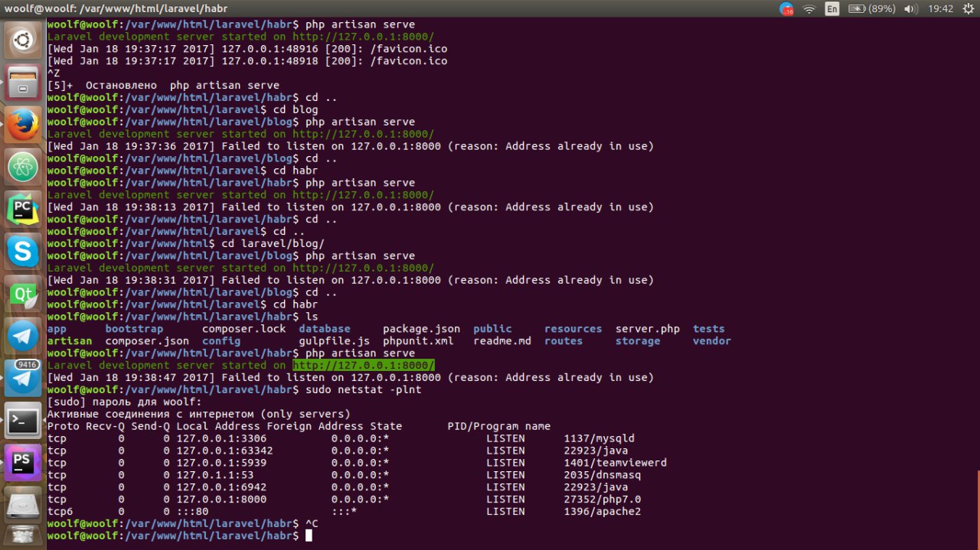The width and height of the screenshot is (980, 550).
Task: Click 'bootstrap' in the ls listing
Action: (134, 328)
